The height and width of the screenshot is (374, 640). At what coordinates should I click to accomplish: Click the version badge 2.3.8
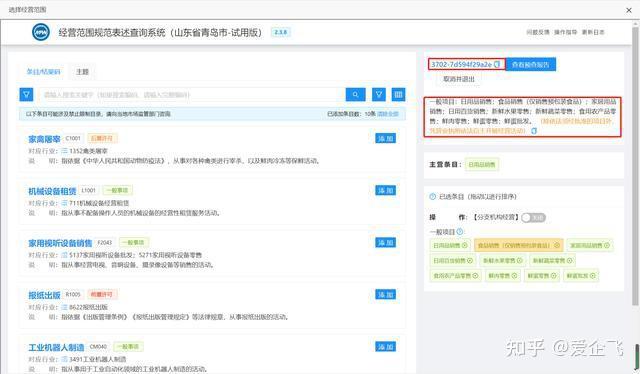[x=281, y=32]
